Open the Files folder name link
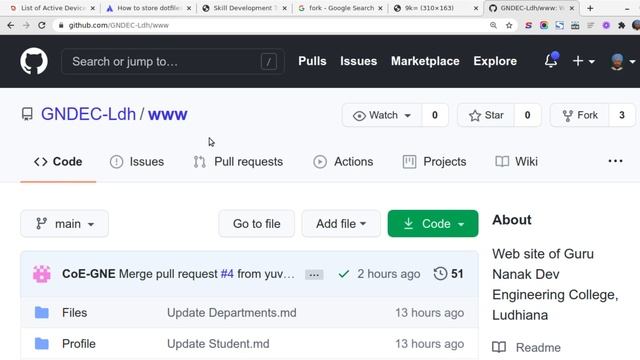640x360 pixels. click(74, 313)
